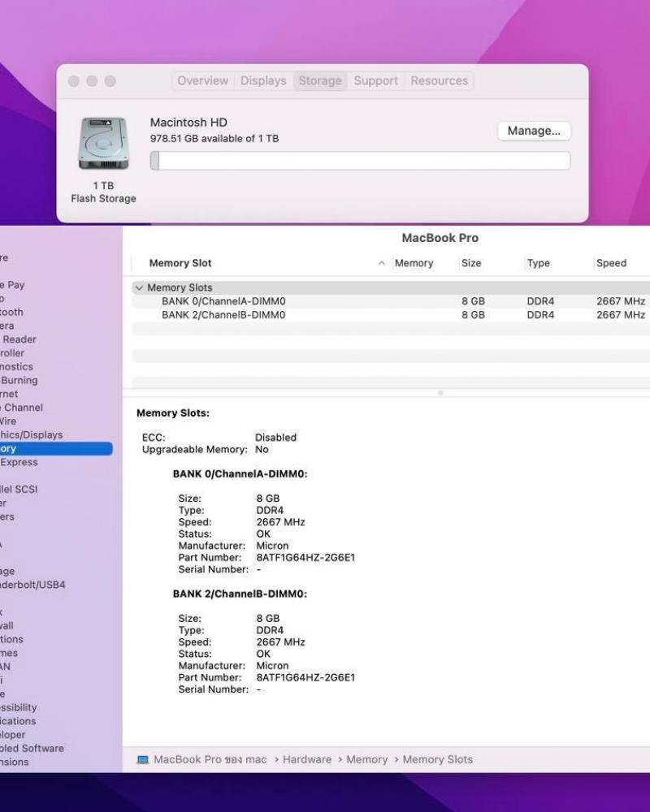Screen dimensions: 650x812
Task: Go to the Resources tab
Action: coord(439,81)
